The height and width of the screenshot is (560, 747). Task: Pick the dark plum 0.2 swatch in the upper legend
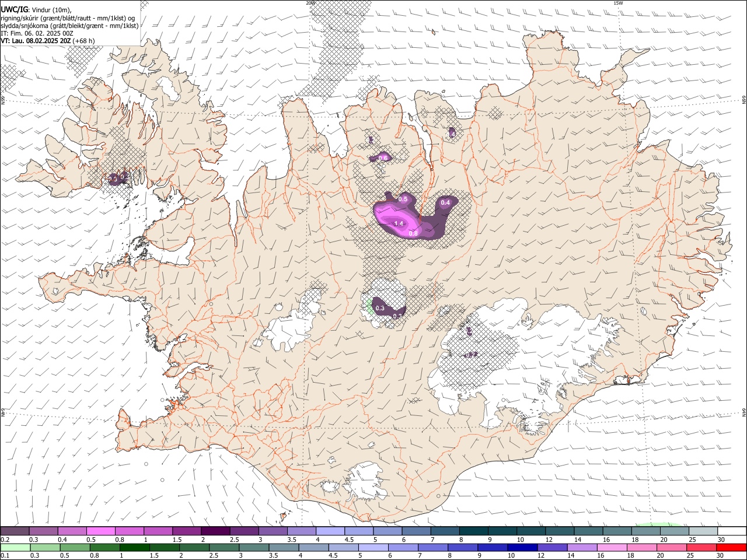pyautogui.click(x=15, y=531)
